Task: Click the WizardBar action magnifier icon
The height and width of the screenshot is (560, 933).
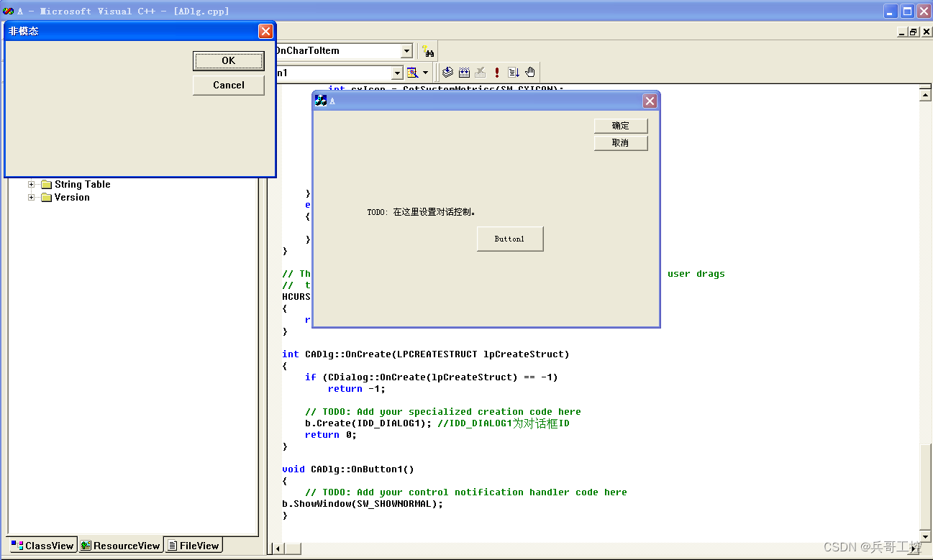Action: (412, 72)
